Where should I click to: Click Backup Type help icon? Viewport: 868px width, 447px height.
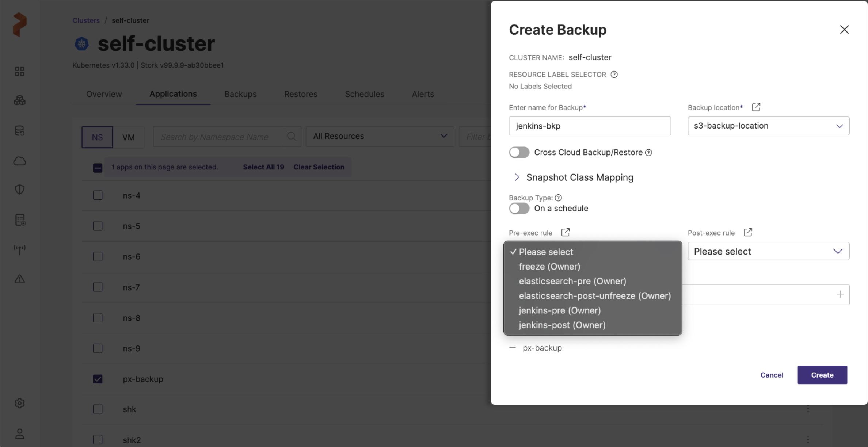(558, 198)
